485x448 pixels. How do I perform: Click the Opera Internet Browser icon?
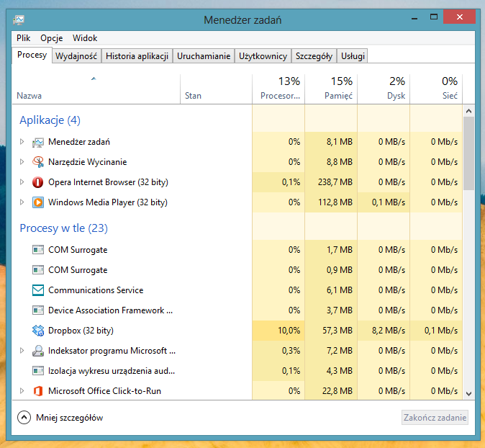(x=38, y=182)
